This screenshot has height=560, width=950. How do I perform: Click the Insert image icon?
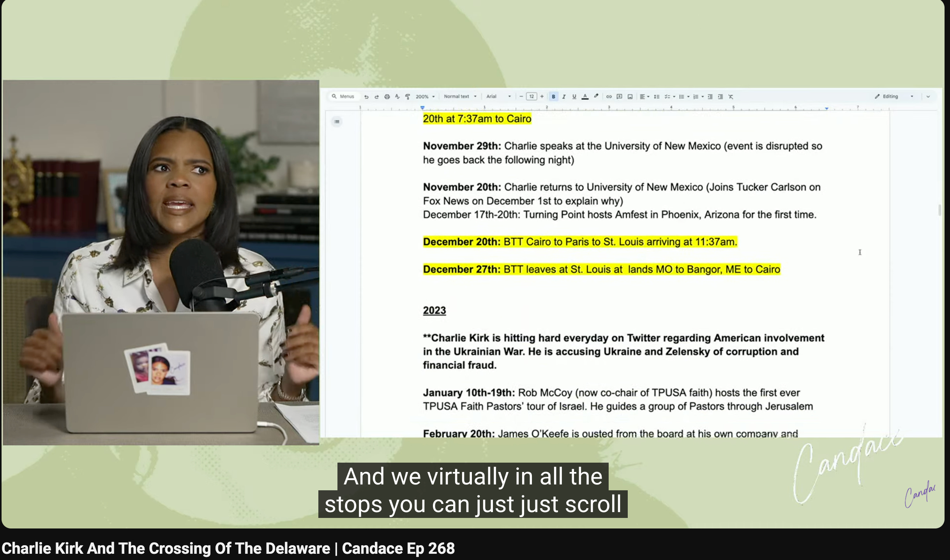[x=630, y=97]
